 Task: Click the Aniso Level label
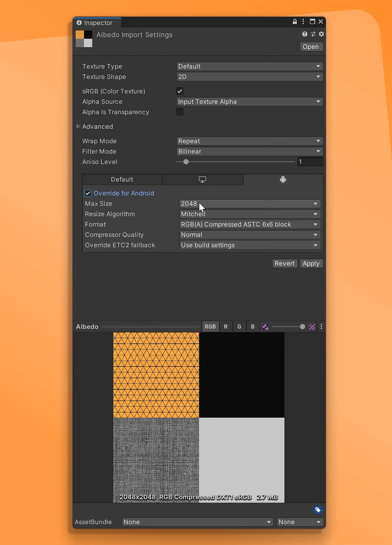click(x=100, y=162)
